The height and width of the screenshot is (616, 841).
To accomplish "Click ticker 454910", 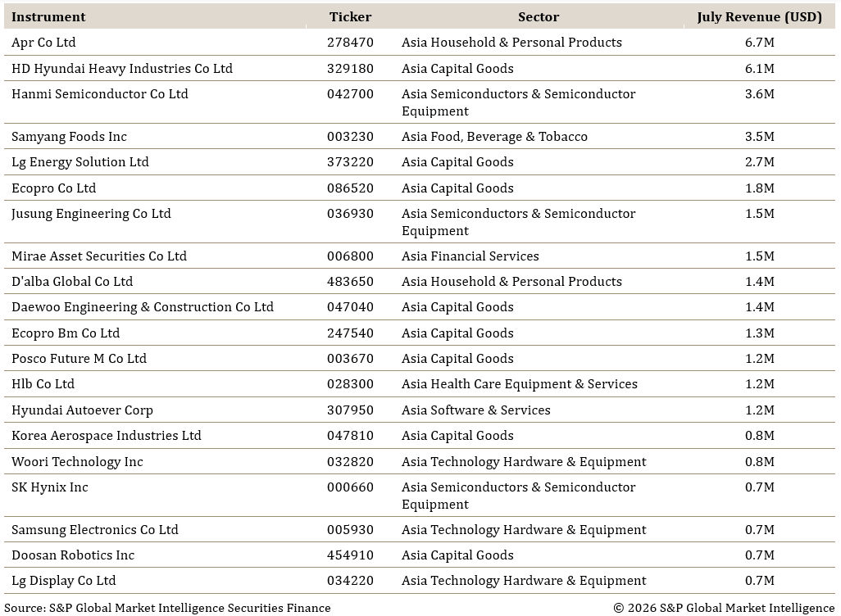I will [350, 555].
